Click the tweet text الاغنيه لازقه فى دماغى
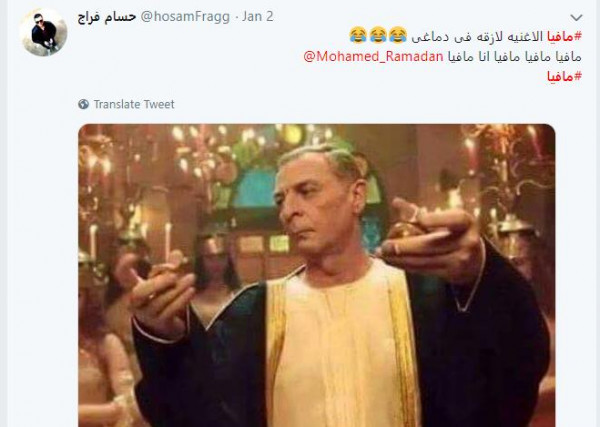 (477, 37)
